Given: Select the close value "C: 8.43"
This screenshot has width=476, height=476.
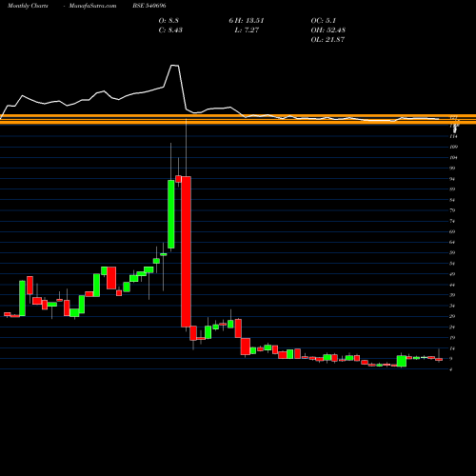Looking at the screenshot, I should [x=170, y=30].
